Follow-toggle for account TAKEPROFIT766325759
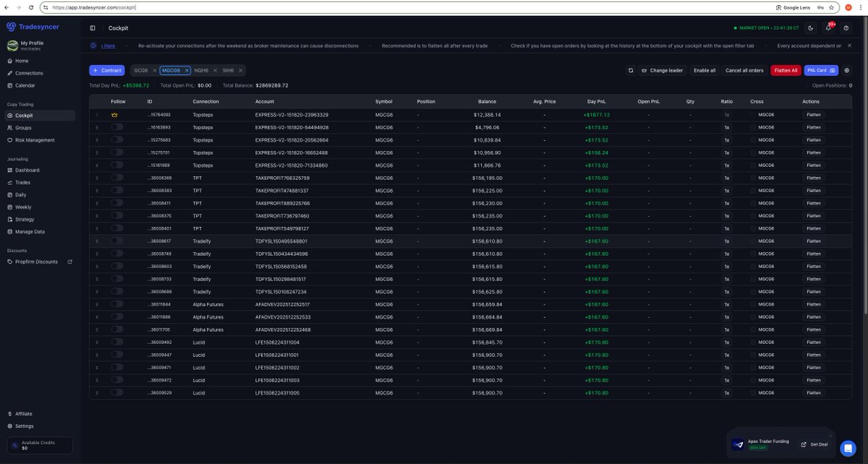868x464 pixels. [x=116, y=178]
